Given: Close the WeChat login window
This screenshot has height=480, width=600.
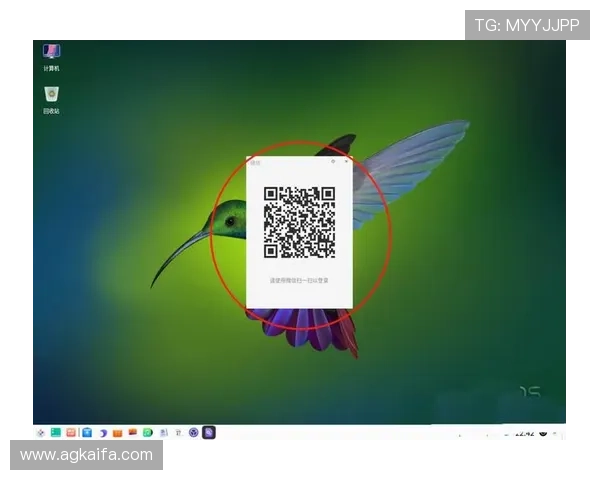Looking at the screenshot, I should [346, 162].
